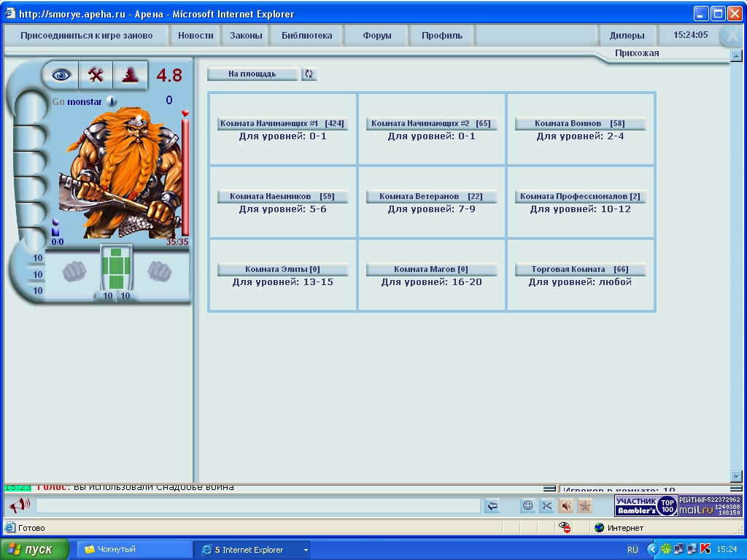Open "Торговая Комната" room
The height and width of the screenshot is (560, 747).
[580, 269]
